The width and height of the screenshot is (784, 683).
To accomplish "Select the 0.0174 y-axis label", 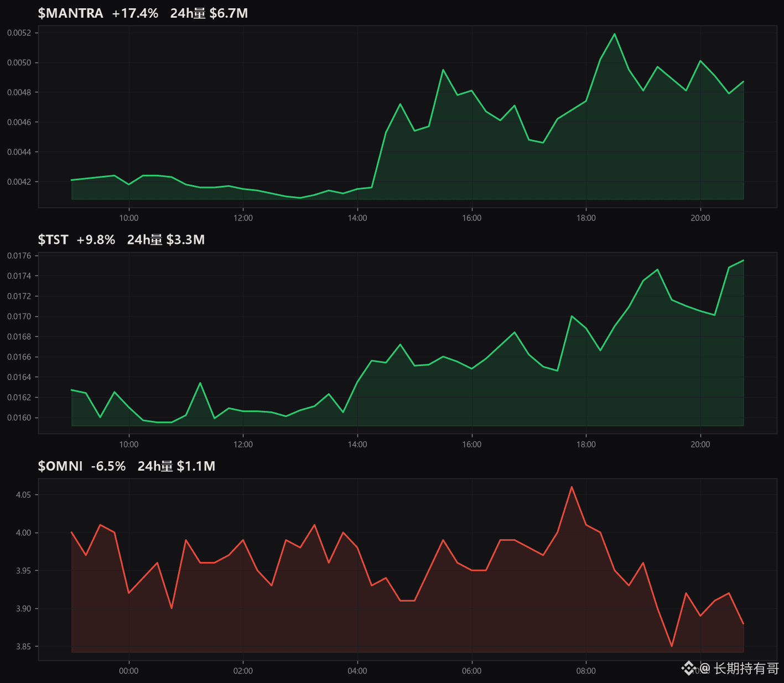I will tap(19, 276).
